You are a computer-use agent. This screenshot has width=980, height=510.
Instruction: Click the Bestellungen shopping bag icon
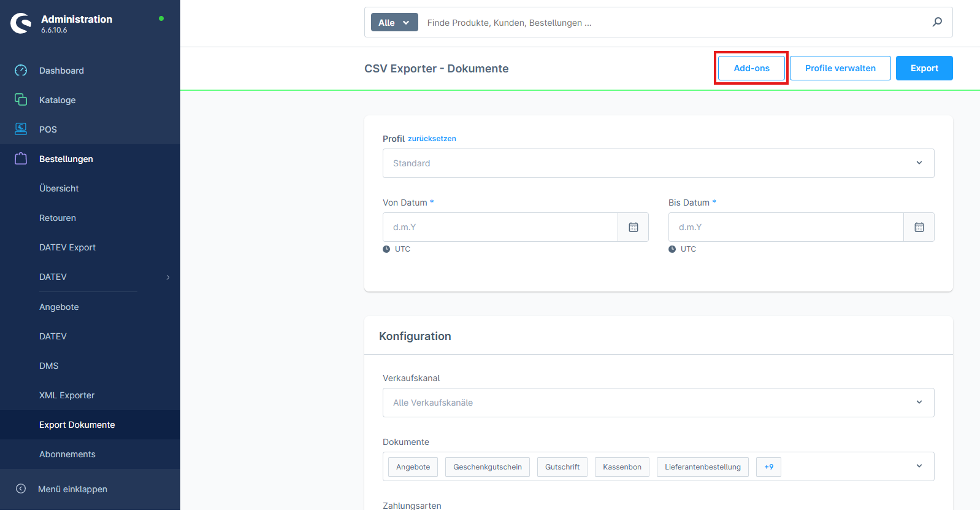[x=21, y=159]
